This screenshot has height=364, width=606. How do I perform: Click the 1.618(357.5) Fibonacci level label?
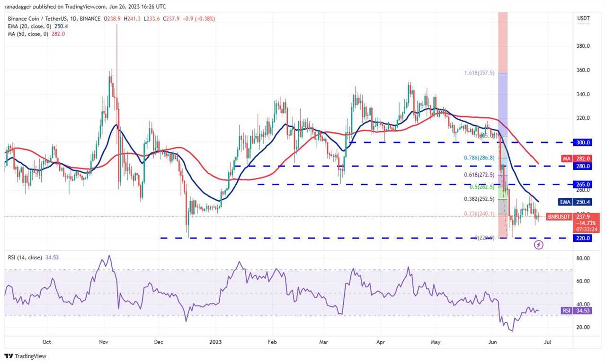pyautogui.click(x=480, y=73)
